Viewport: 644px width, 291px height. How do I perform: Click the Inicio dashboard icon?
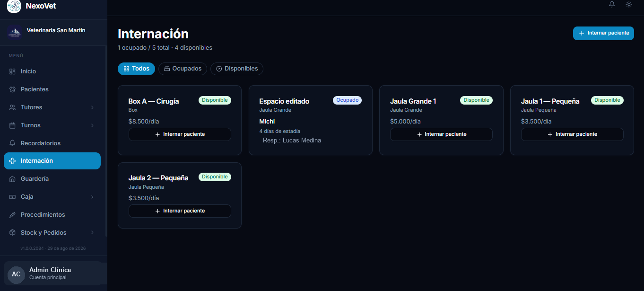pos(13,71)
